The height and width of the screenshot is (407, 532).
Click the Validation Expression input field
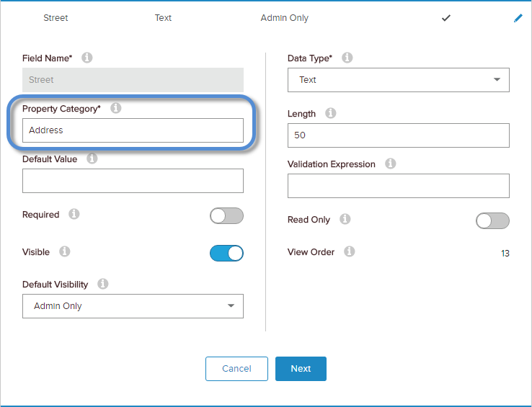(399, 186)
